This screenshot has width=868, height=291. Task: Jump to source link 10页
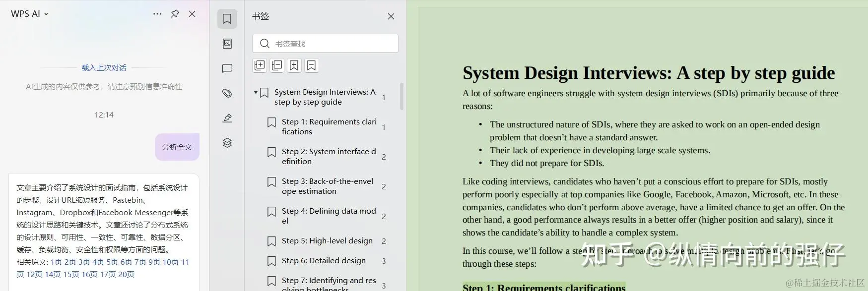point(170,262)
